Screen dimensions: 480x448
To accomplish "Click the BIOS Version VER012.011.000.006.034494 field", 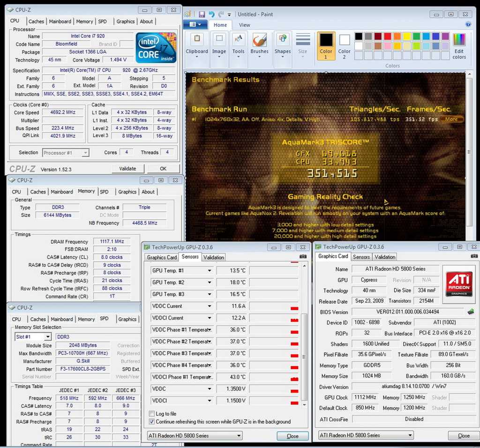I will (x=407, y=312).
